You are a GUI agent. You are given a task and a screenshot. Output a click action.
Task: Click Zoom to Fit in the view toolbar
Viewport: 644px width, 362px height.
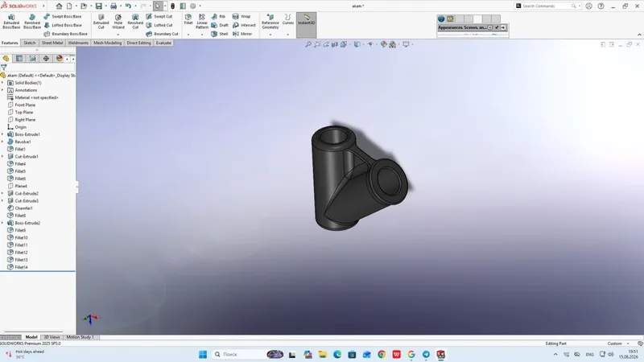point(308,44)
